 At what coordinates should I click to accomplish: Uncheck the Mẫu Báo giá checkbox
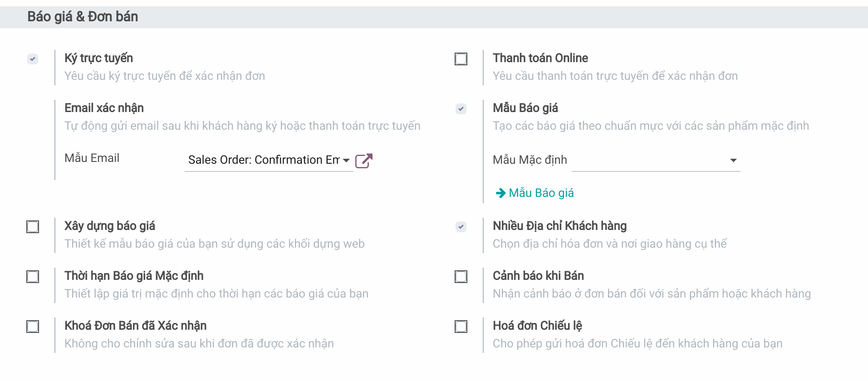(461, 109)
